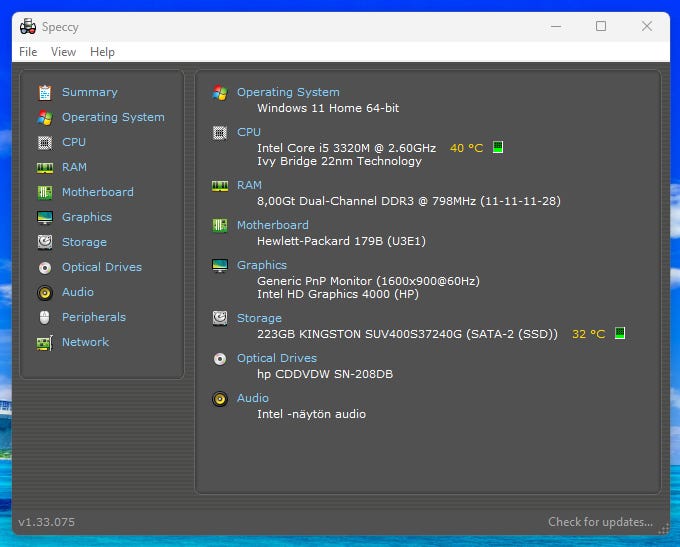
Task: Click the Optical Drives heading link in summary
Action: 277,358
